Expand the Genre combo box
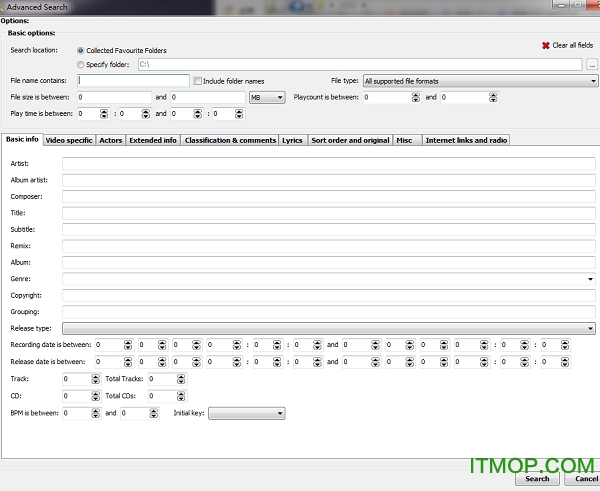Screen dimensions: 600x491 [590, 279]
